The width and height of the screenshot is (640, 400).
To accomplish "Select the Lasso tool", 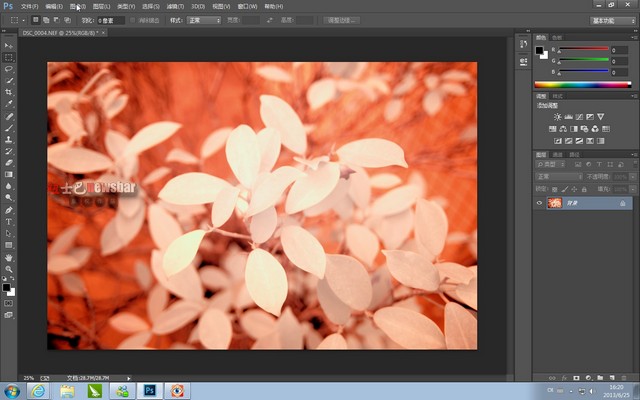I will pos(9,69).
